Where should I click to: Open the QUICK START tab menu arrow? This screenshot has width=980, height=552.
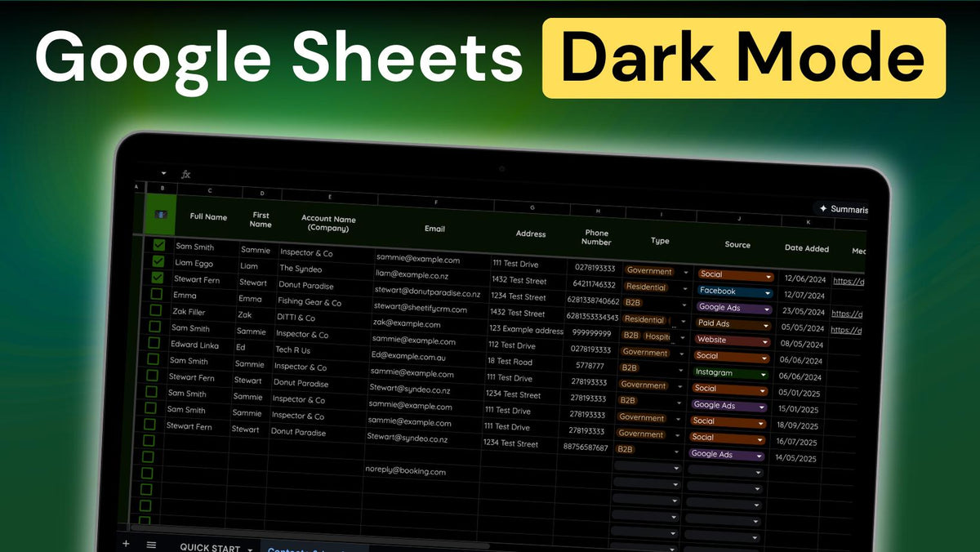(x=249, y=550)
